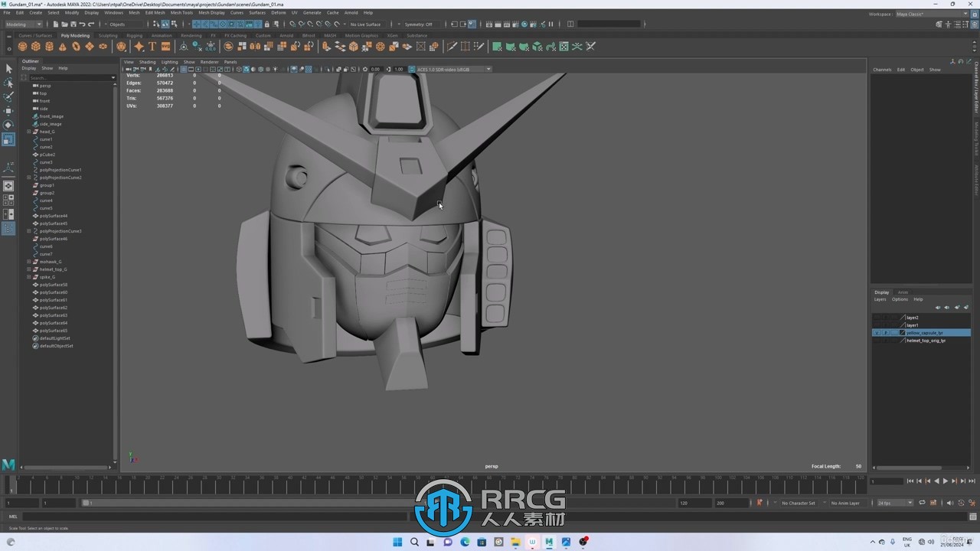Open the 24 fps frame rate dropdown

point(895,503)
